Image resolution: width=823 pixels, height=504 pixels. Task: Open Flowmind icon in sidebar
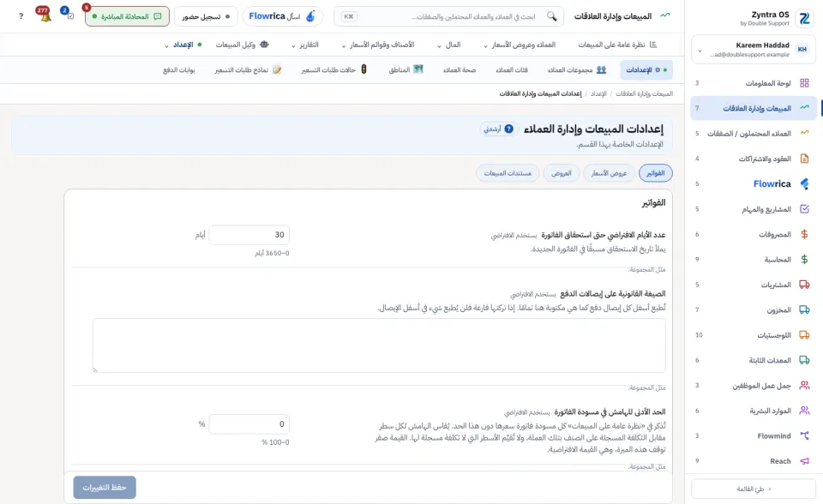tap(804, 435)
